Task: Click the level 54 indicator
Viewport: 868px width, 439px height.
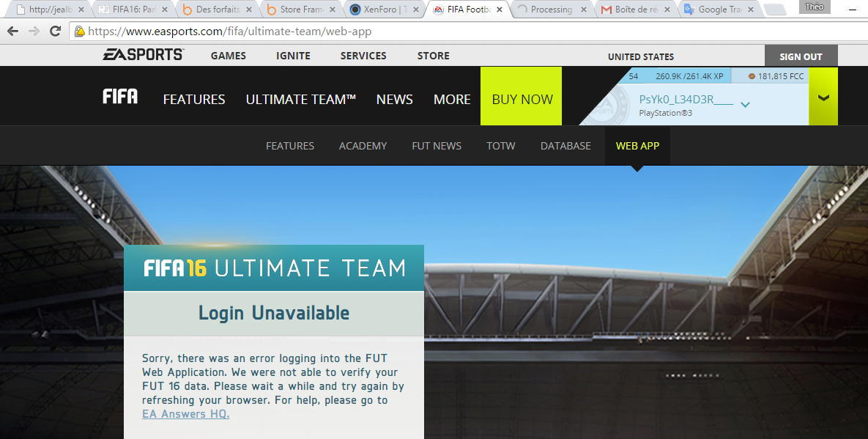Action: 634,75
